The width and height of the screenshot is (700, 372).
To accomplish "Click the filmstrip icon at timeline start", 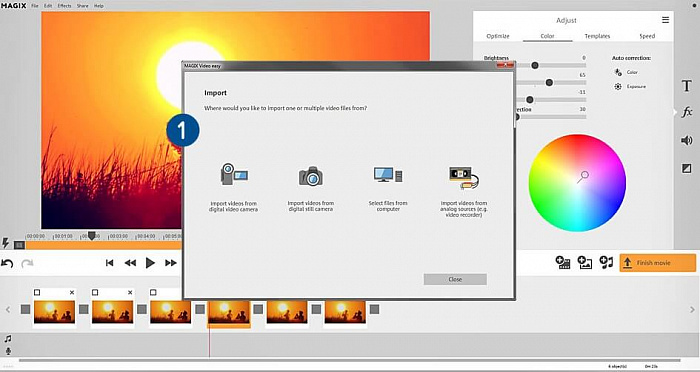I will tap(19, 245).
